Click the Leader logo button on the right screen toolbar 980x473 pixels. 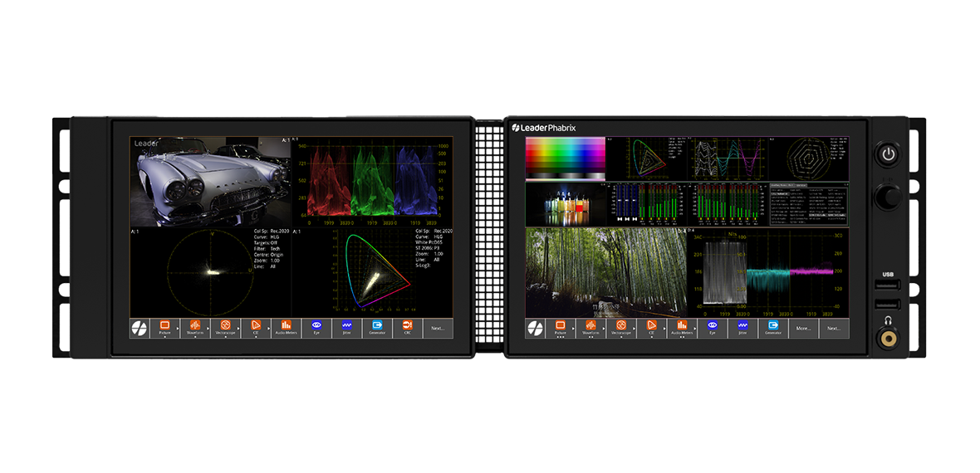click(x=536, y=328)
